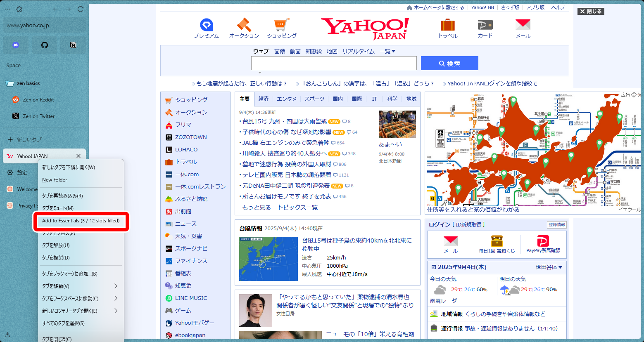The image size is (644, 342).
Task: Click the Yahoo auction hammer icon
Action: click(x=244, y=25)
